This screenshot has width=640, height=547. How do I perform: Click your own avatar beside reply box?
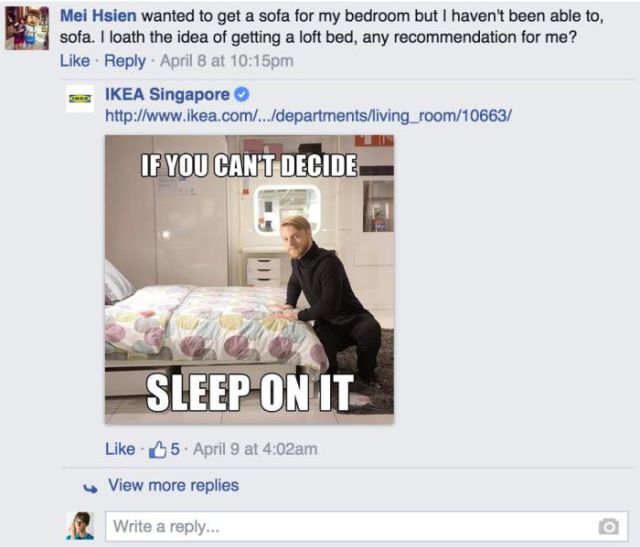(80, 526)
